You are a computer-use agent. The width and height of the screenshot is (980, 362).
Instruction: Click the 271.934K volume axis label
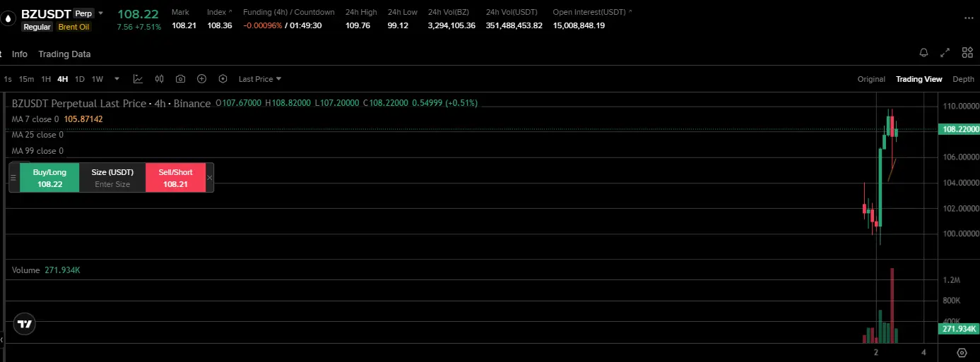tap(959, 329)
